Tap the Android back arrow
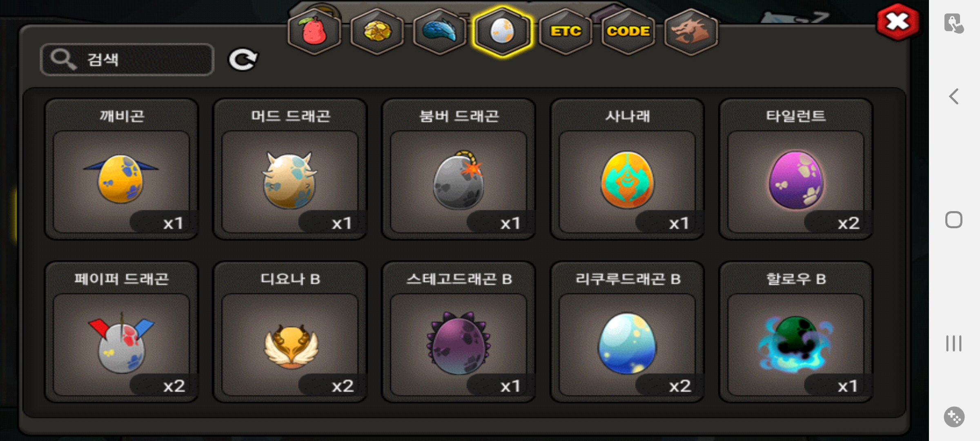The width and height of the screenshot is (980, 441). [x=954, y=97]
